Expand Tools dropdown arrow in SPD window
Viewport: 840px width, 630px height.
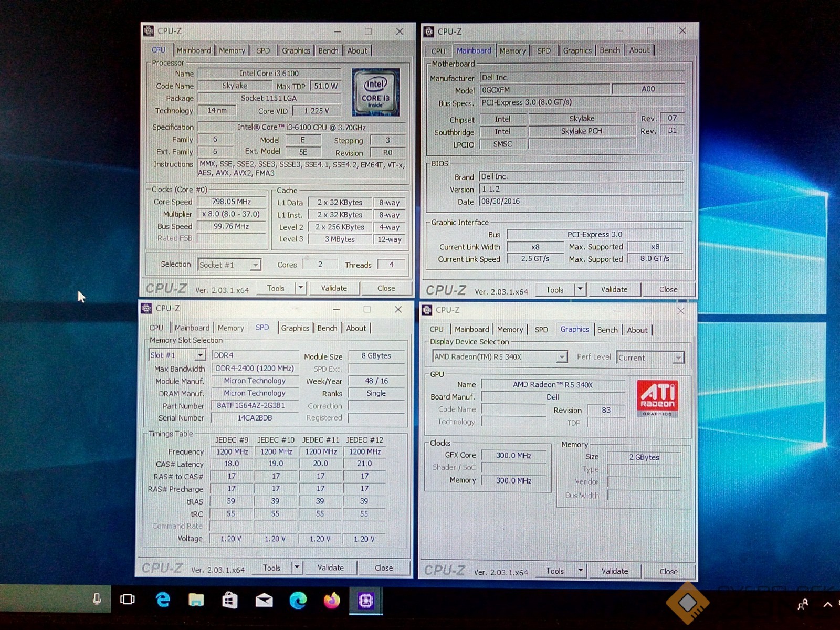[x=297, y=568]
